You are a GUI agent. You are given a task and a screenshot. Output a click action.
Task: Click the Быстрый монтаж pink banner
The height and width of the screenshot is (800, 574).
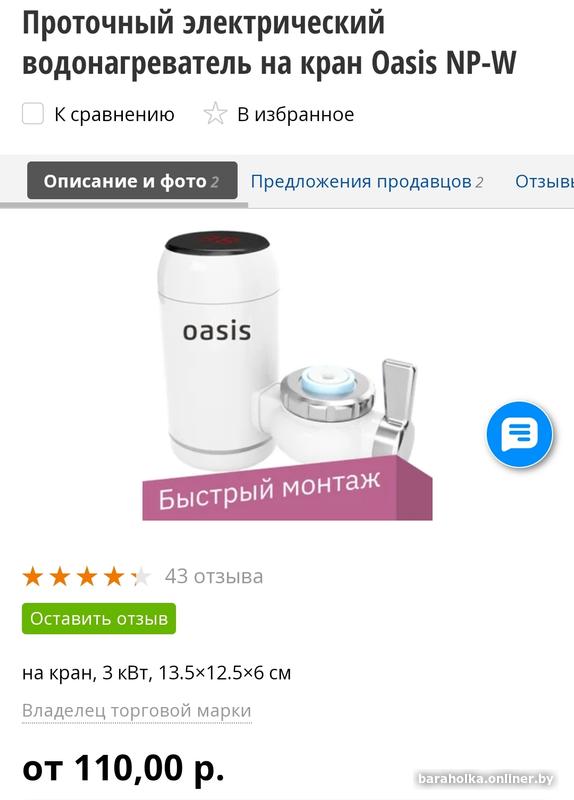tap(287, 490)
